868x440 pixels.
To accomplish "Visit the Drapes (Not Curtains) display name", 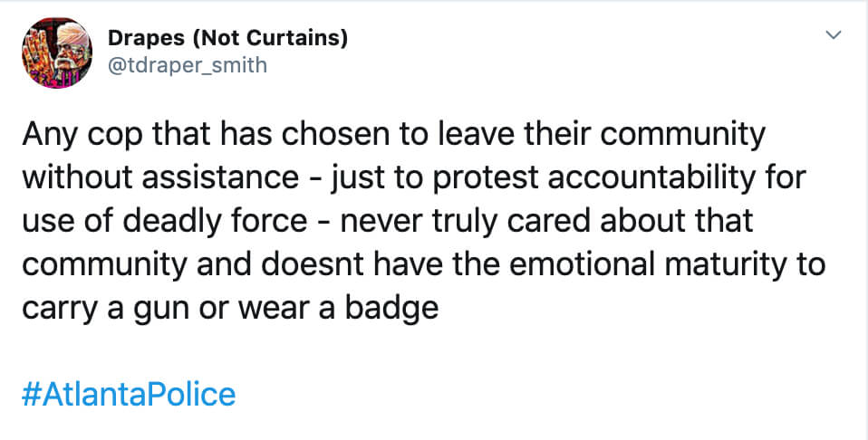I will click(x=227, y=38).
